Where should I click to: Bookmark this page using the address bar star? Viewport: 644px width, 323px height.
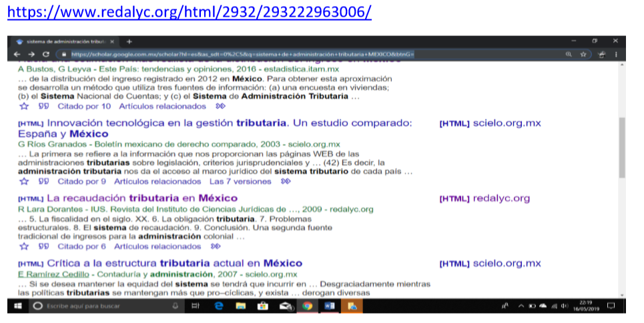583,54
